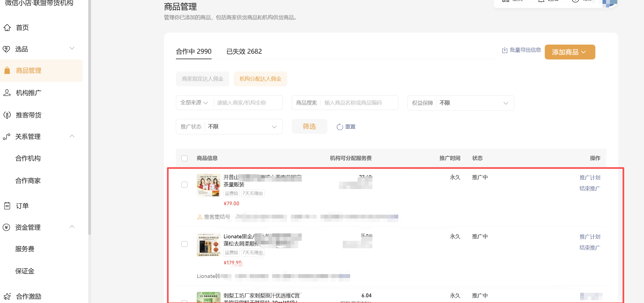Click the home icon beside 首页
This screenshot has height=303, width=644.
tap(7, 28)
